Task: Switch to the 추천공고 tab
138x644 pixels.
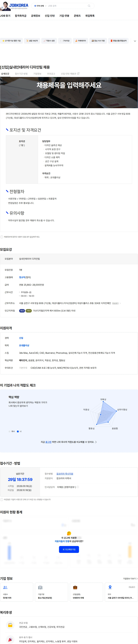Action: tap(51, 74)
